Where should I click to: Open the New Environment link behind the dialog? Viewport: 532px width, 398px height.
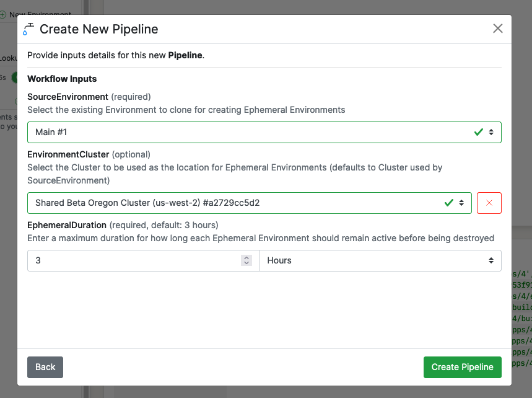click(40, 14)
